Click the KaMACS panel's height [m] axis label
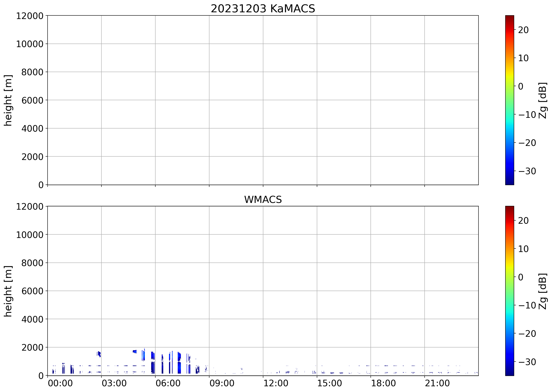The image size is (552, 392). [8, 100]
